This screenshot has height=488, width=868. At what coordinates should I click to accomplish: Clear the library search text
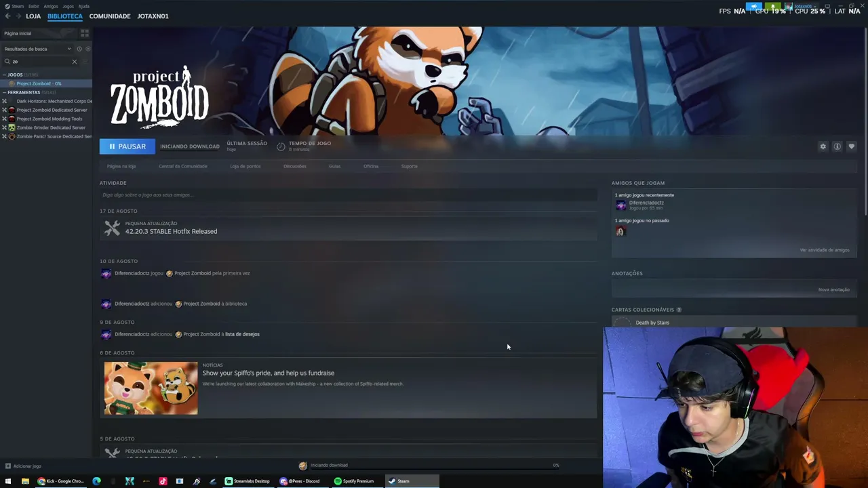(x=75, y=62)
